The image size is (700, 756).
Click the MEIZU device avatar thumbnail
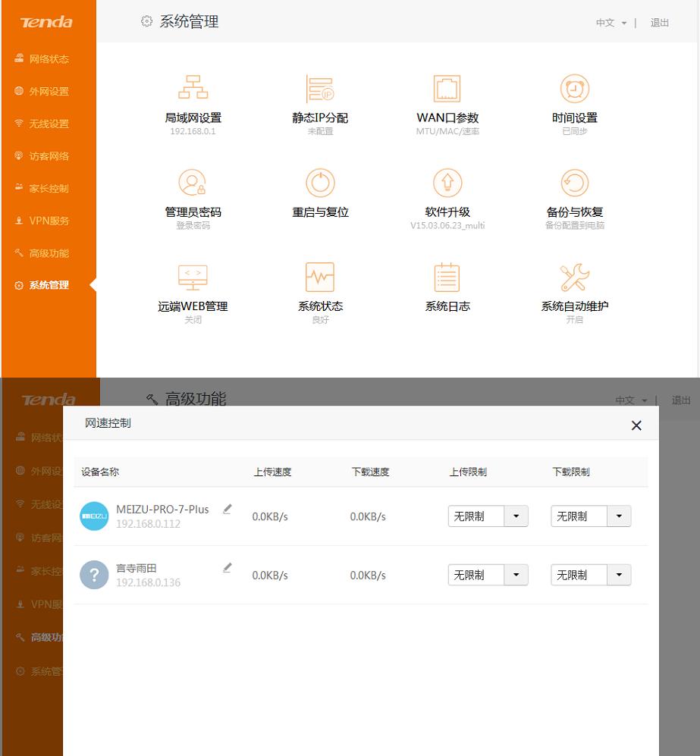(94, 516)
